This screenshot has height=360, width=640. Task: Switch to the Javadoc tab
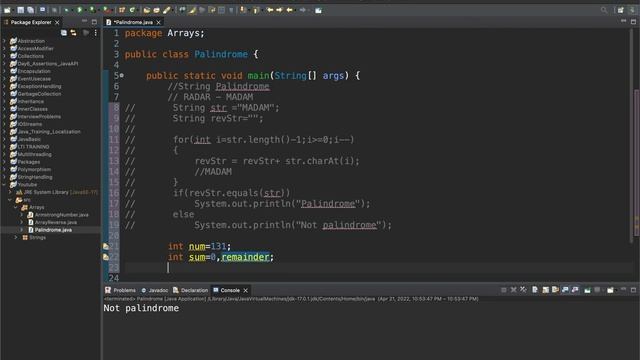[x=155, y=290]
